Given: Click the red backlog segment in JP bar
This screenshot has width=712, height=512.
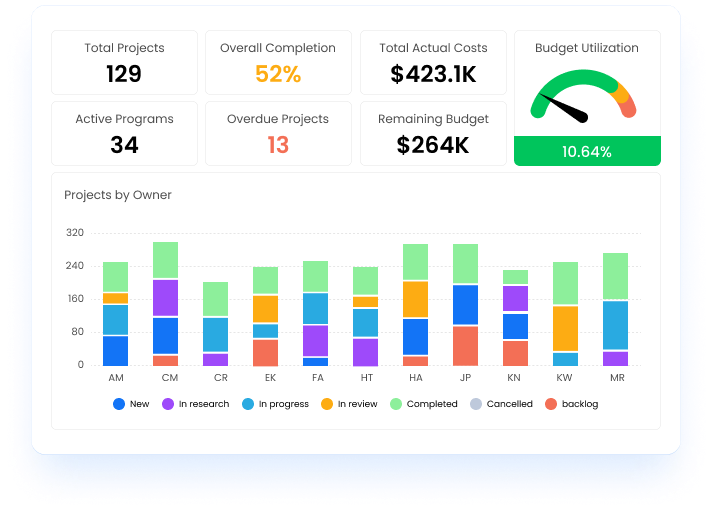Looking at the screenshot, I should coord(465,346).
